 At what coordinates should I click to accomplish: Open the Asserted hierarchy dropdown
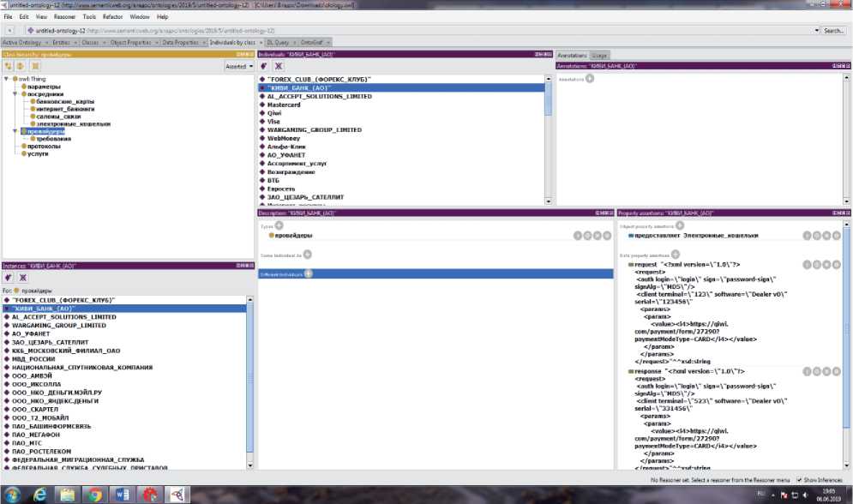pos(239,66)
